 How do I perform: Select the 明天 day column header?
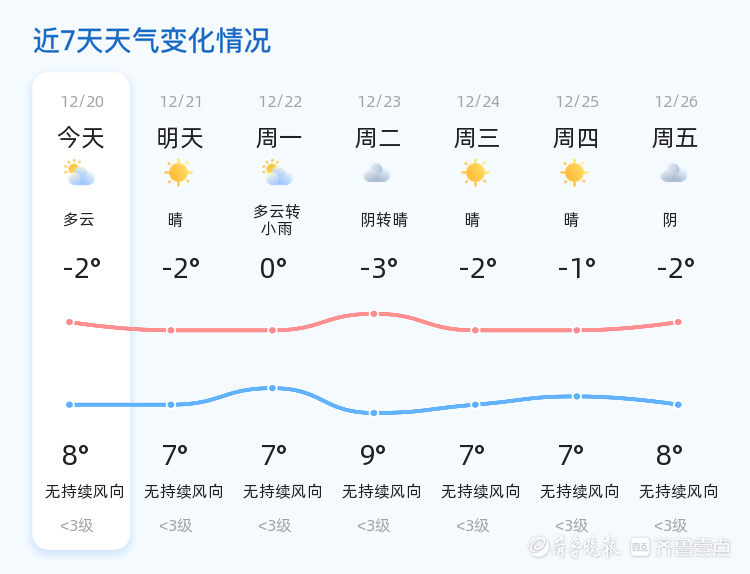pyautogui.click(x=180, y=138)
